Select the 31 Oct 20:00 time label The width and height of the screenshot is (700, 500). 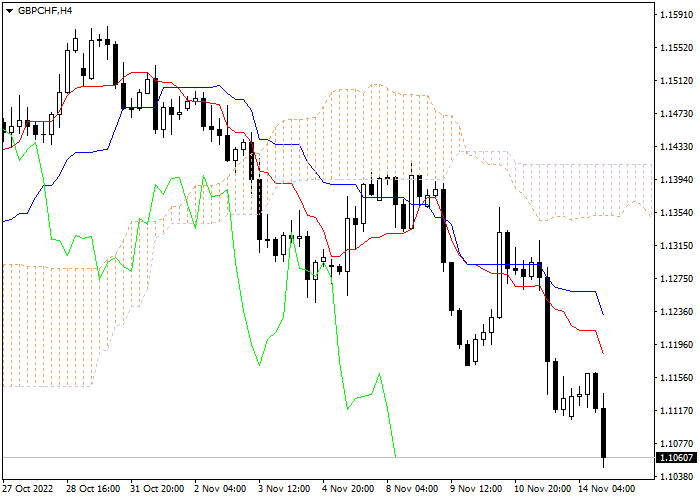[157, 489]
